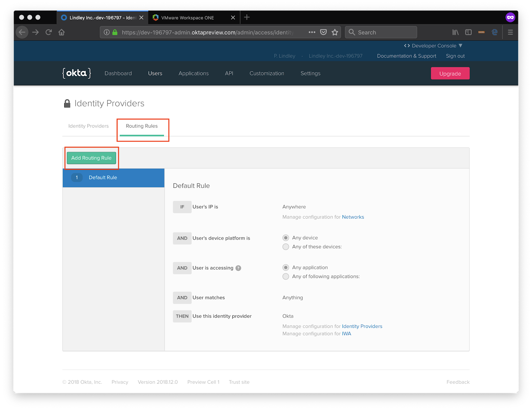Open the Settings menu
Screen dimensions: 532x410
pos(311,73)
